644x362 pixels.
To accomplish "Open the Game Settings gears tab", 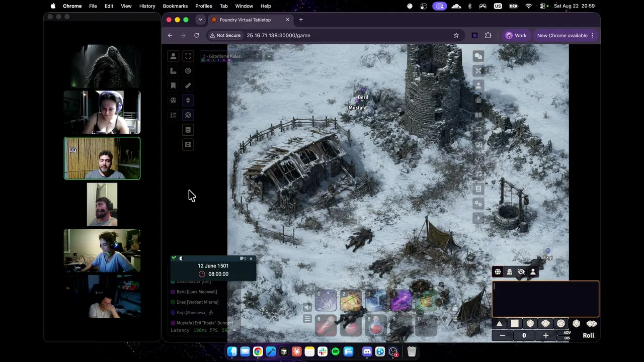I will (478, 204).
